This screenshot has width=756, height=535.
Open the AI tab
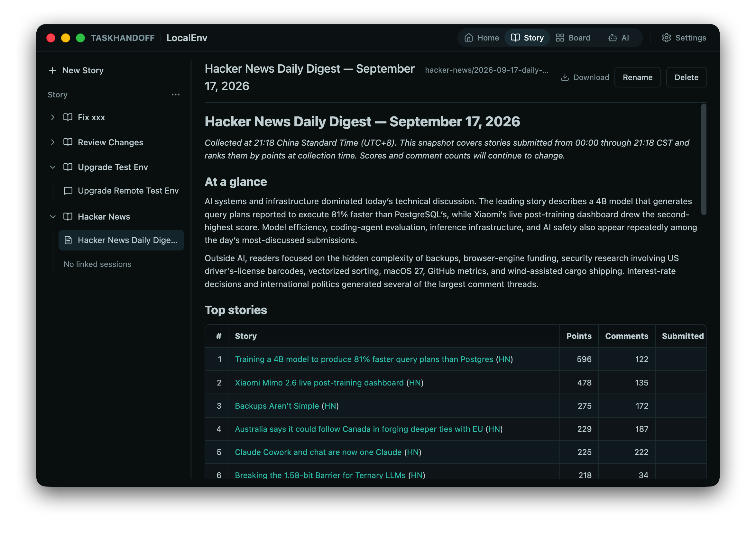619,38
